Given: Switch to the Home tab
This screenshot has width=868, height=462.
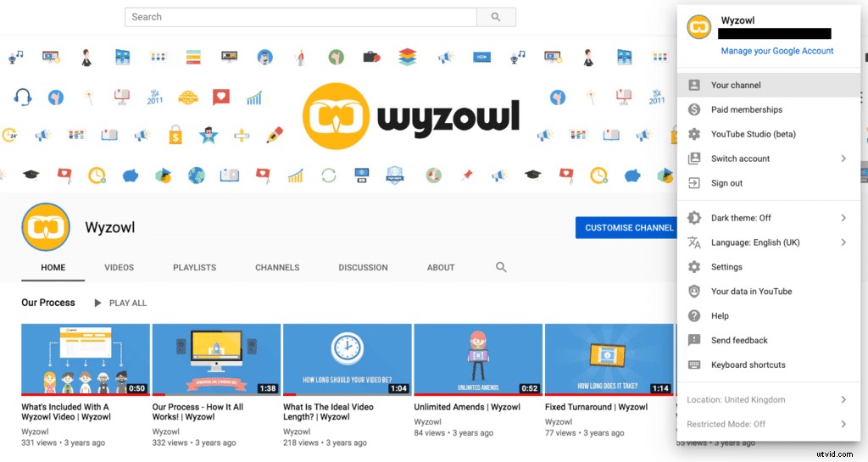Looking at the screenshot, I should 53,267.
